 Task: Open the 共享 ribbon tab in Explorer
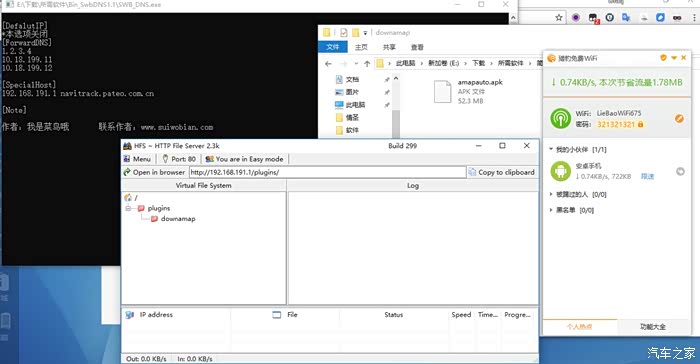(x=389, y=47)
